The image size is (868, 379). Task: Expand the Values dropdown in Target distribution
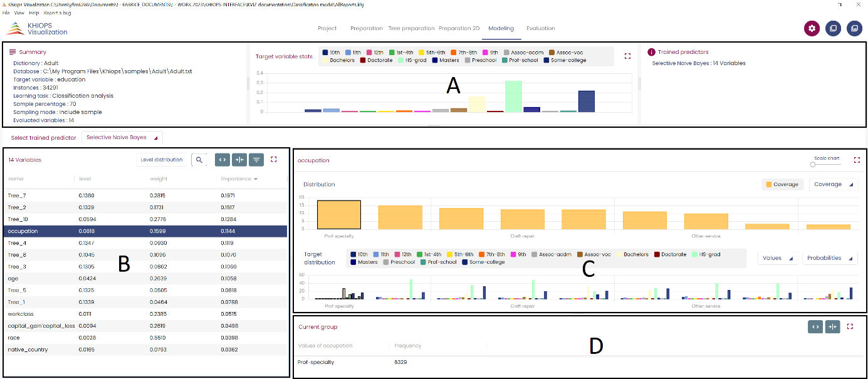click(777, 258)
